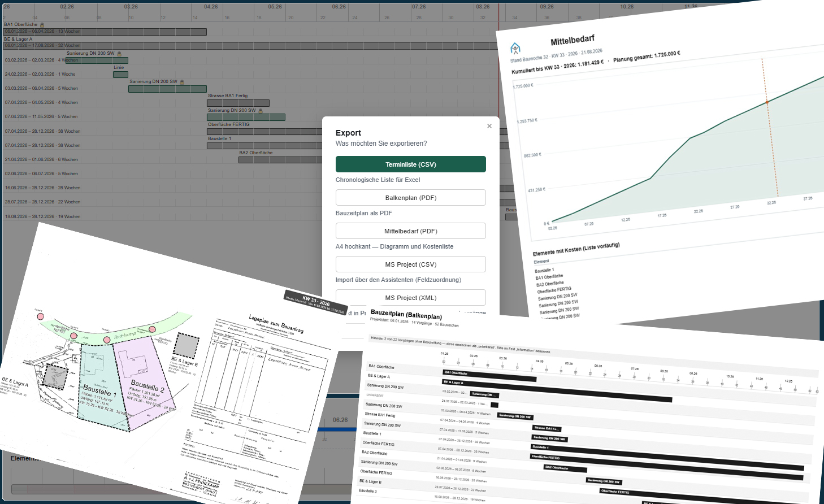This screenshot has width=824, height=504.
Task: Select the Baustelle 1 bar
Action: 264,146
